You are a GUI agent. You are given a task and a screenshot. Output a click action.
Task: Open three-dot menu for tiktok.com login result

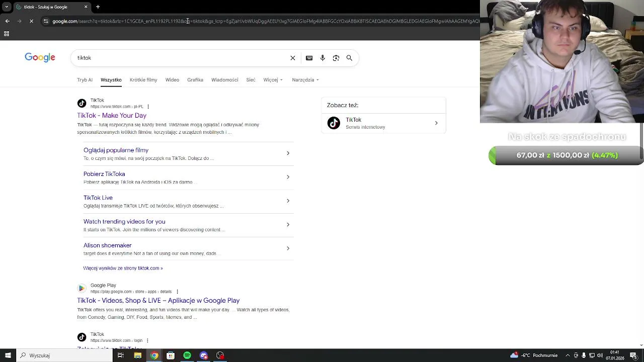(x=148, y=340)
